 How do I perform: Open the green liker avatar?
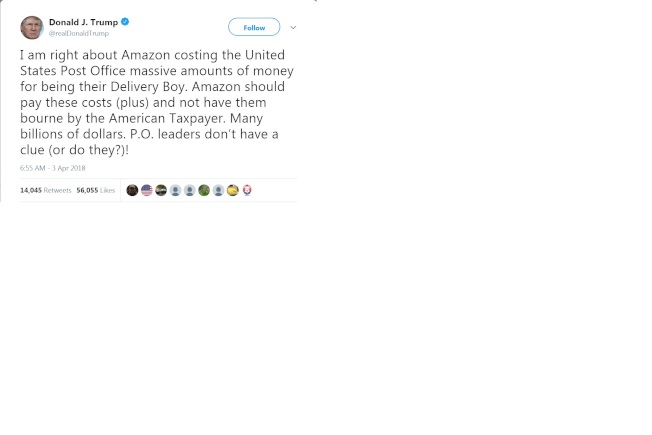pos(204,190)
